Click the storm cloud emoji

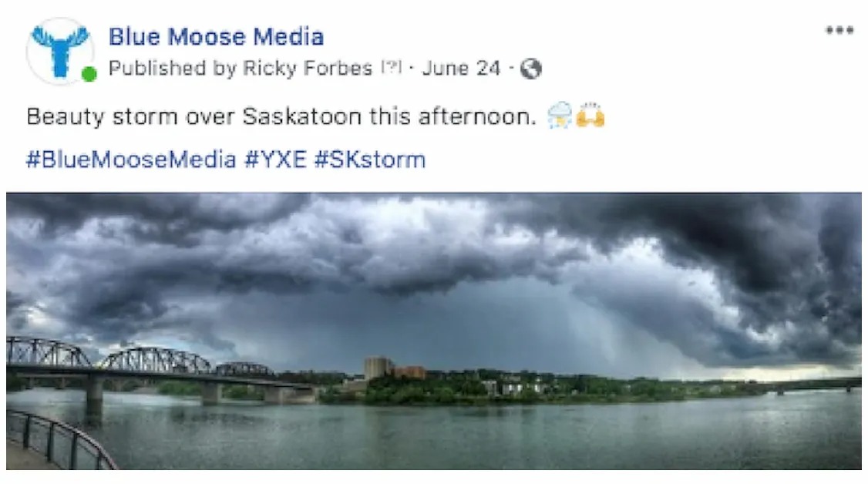coord(559,116)
